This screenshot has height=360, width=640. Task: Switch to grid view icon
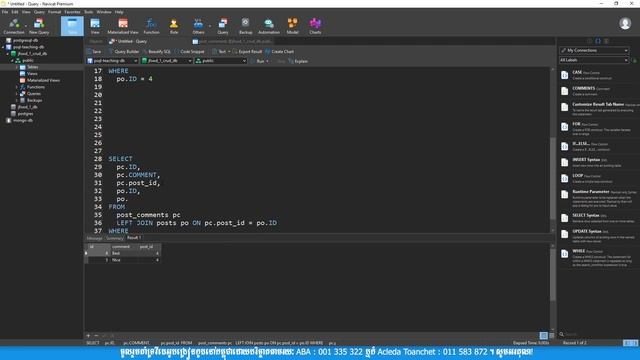click(x=543, y=336)
